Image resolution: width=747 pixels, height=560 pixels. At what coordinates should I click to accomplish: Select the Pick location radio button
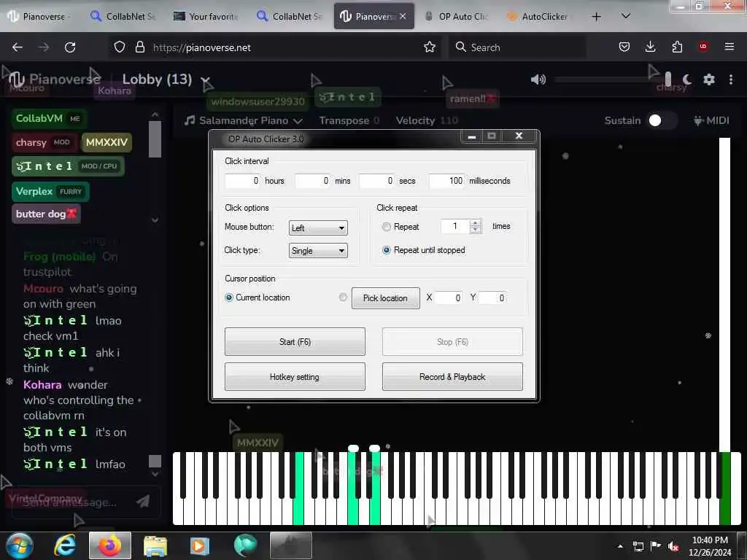tap(343, 297)
